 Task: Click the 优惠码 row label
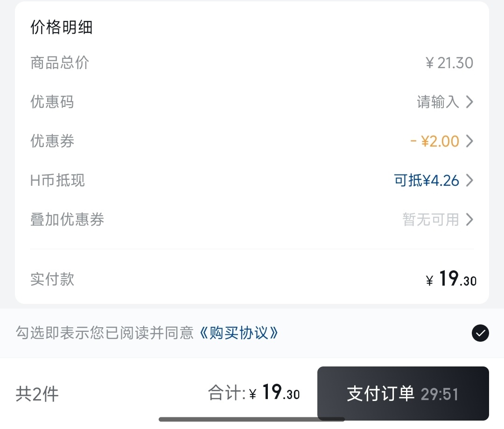52,102
